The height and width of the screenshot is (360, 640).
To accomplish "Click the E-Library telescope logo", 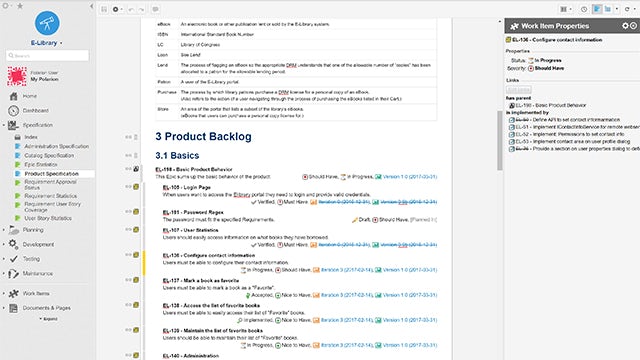I will click(47, 23).
